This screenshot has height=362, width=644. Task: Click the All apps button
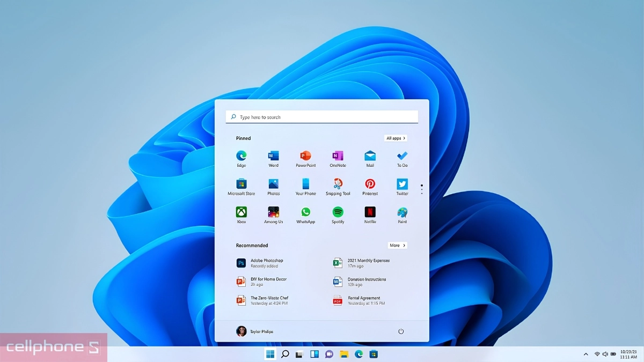(x=396, y=138)
